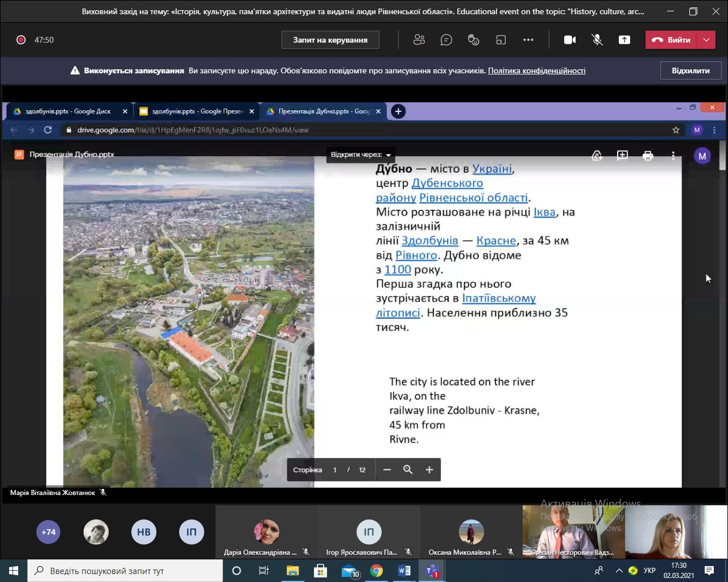Image resolution: width=728 pixels, height=582 pixels.
Task: Open Google Chrome from the taskbar
Action: pos(377,571)
